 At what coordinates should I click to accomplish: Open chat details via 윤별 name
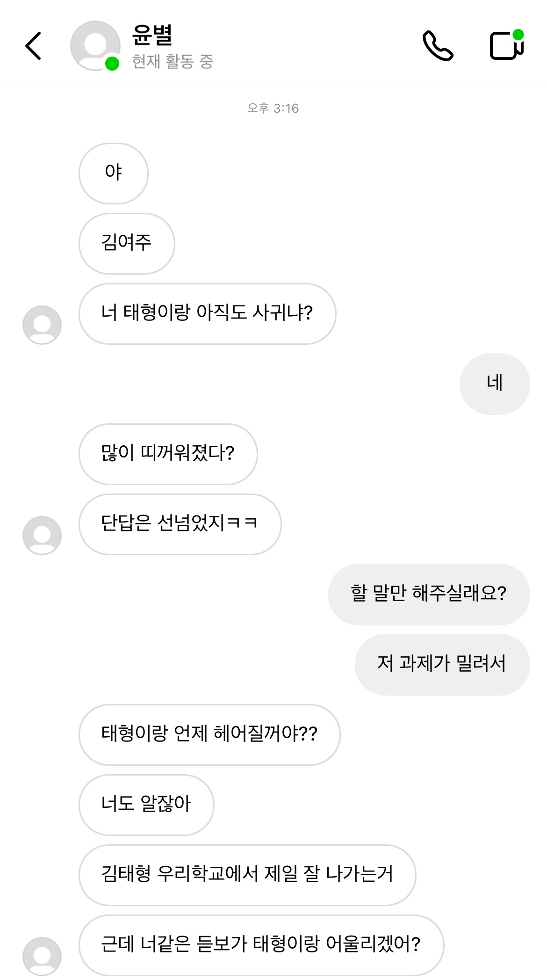pyautogui.click(x=152, y=35)
